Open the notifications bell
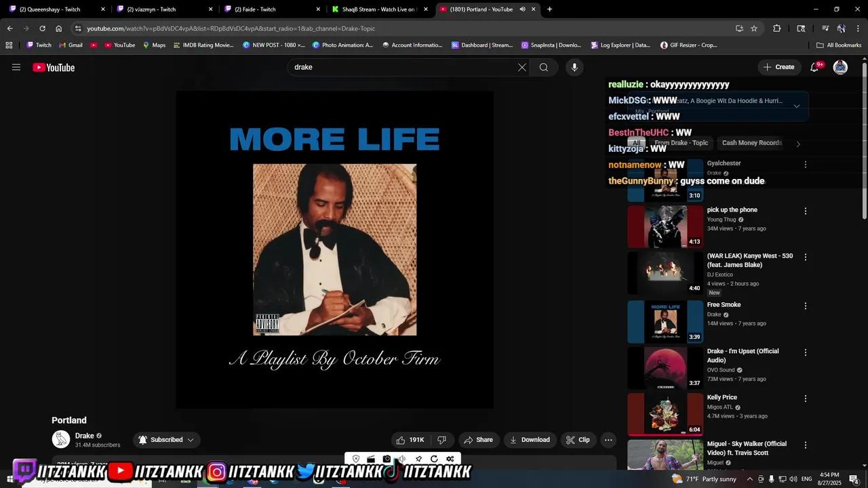The height and width of the screenshot is (488, 868). (814, 67)
